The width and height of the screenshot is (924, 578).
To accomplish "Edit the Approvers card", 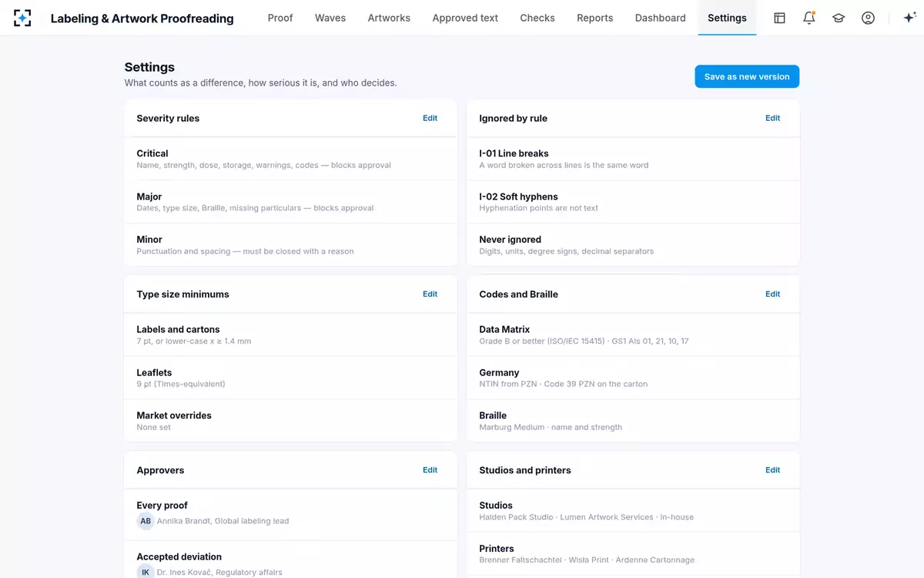I will point(430,470).
